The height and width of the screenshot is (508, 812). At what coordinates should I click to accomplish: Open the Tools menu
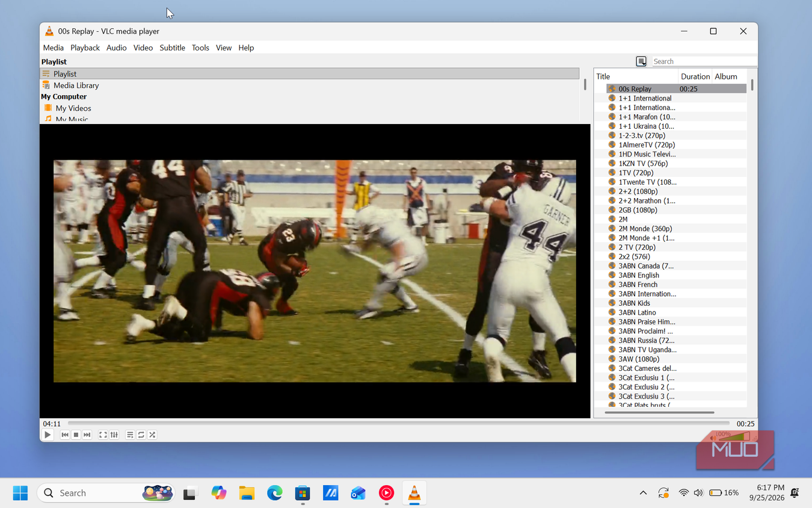[x=200, y=48]
